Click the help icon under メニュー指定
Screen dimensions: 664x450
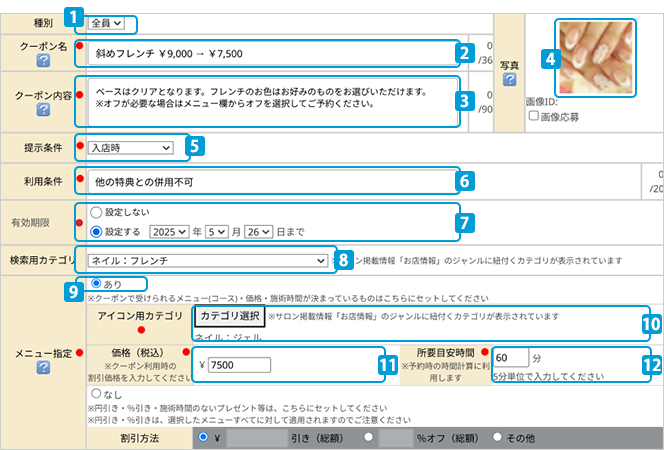click(43, 369)
